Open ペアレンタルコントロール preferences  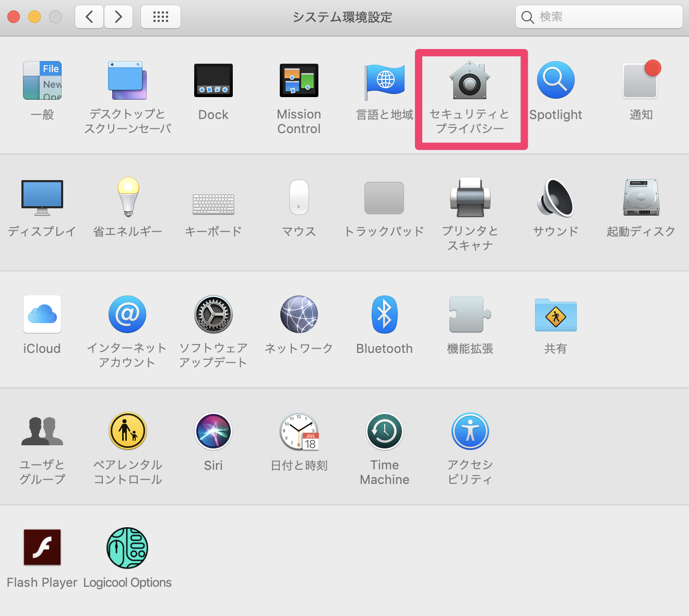click(128, 431)
